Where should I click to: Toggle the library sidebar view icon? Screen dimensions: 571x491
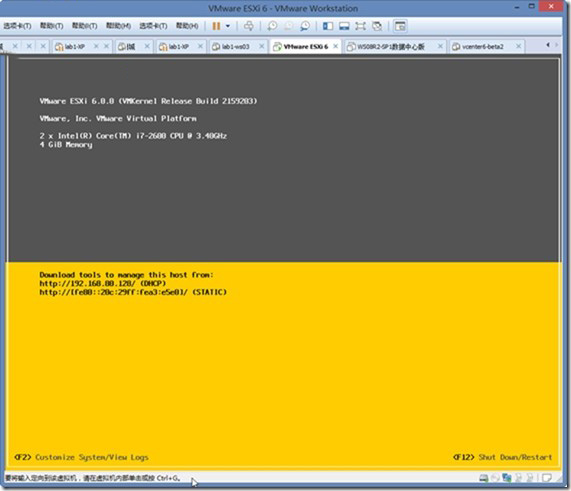coord(328,26)
